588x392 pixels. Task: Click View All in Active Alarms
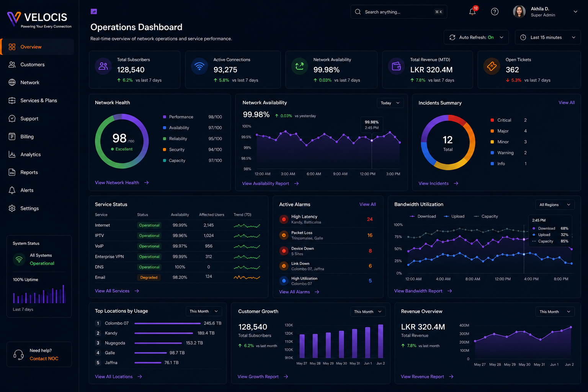point(367,204)
